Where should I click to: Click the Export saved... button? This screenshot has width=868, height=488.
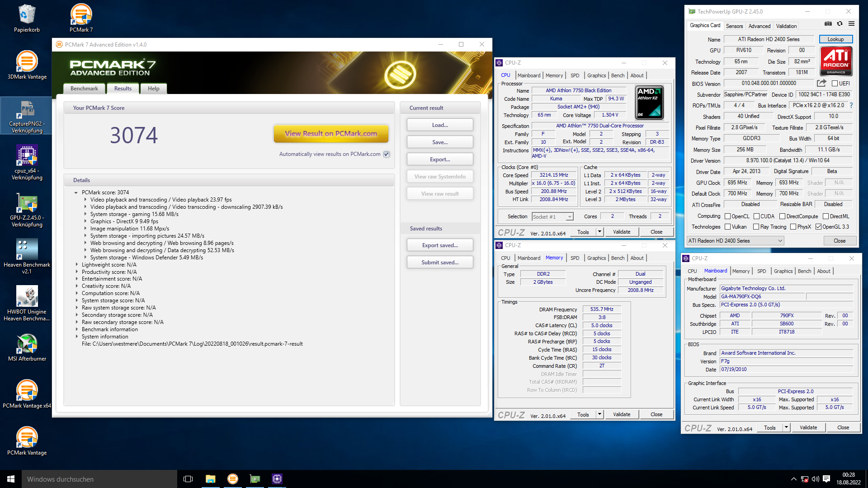click(x=440, y=245)
